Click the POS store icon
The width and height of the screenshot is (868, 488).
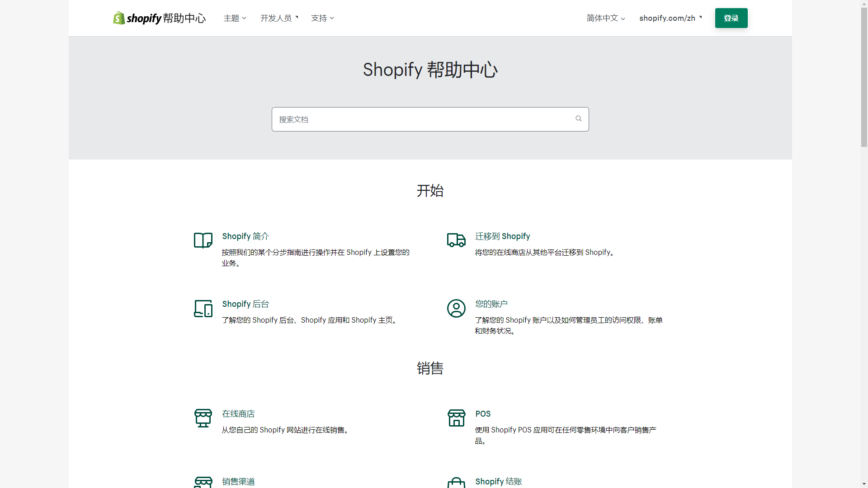coord(456,418)
